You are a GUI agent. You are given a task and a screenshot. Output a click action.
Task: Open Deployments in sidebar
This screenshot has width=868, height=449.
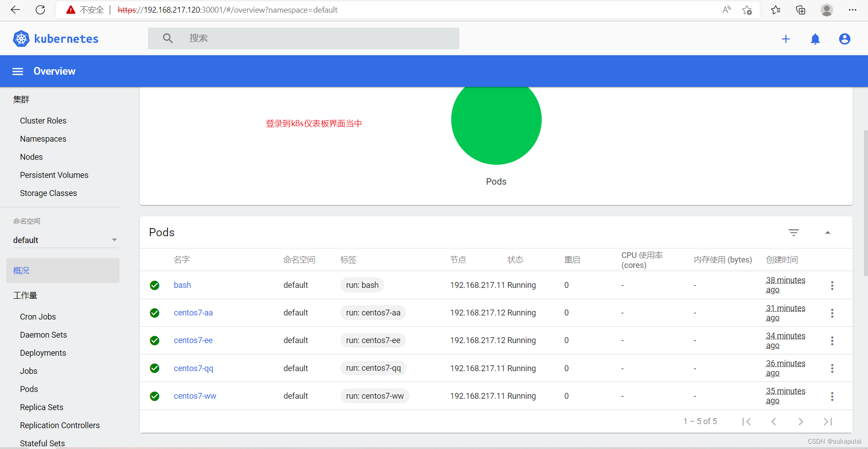pyautogui.click(x=43, y=353)
